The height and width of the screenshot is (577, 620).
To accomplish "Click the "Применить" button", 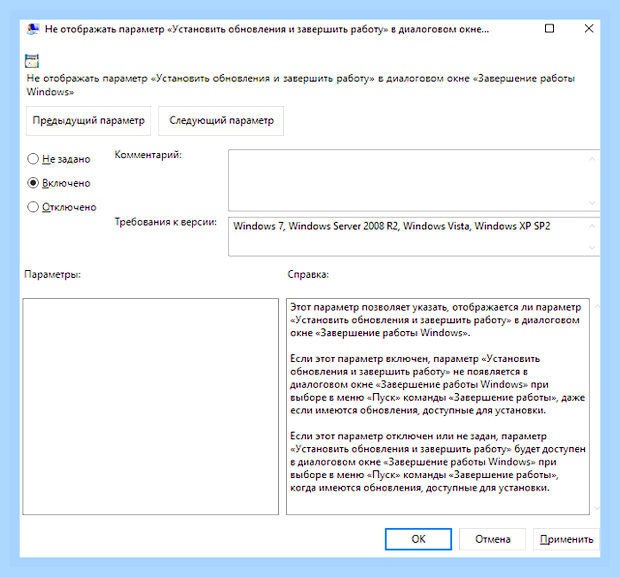I will [566, 539].
